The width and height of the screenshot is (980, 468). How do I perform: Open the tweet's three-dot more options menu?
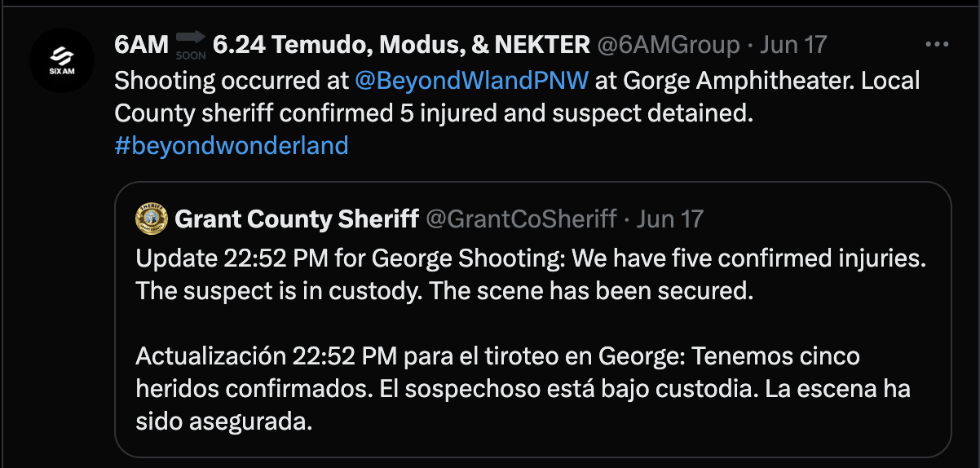point(938,43)
